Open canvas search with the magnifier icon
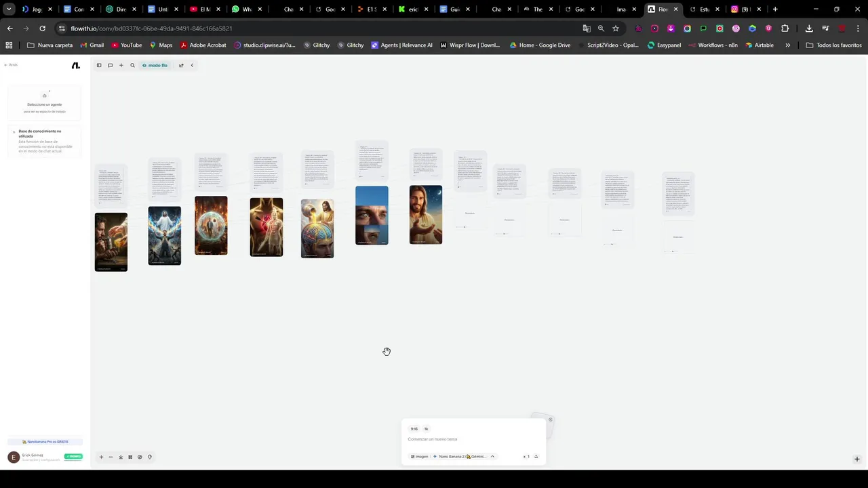The image size is (868, 488). [x=132, y=65]
